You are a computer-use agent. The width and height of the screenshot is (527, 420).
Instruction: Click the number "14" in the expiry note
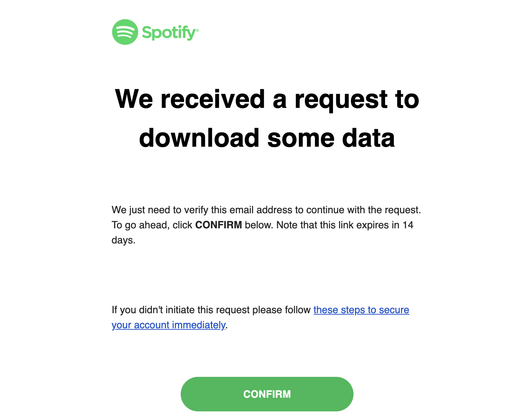[408, 225]
